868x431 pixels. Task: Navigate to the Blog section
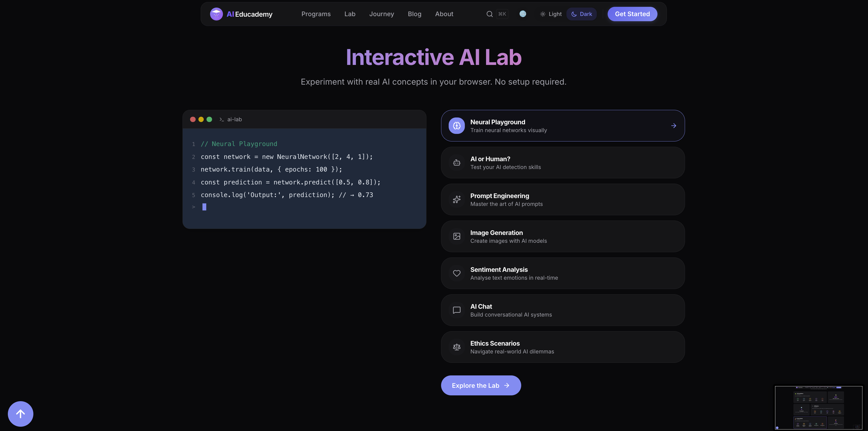pyautogui.click(x=415, y=14)
